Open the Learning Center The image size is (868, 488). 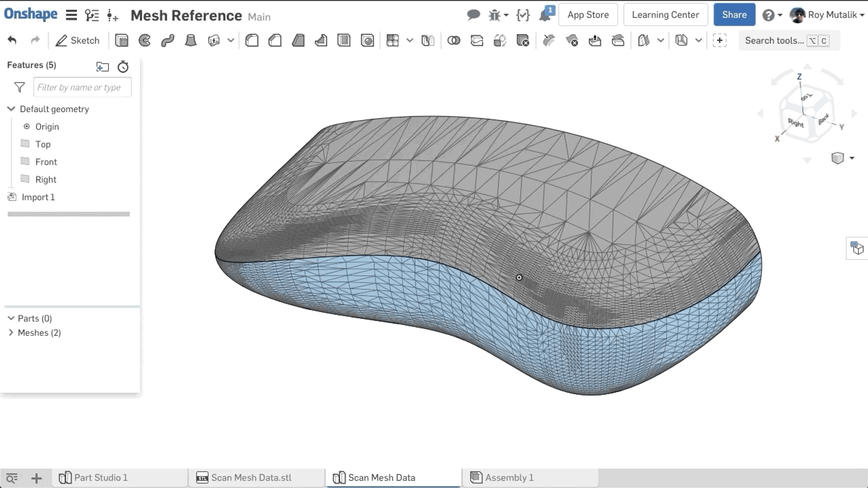pyautogui.click(x=665, y=15)
